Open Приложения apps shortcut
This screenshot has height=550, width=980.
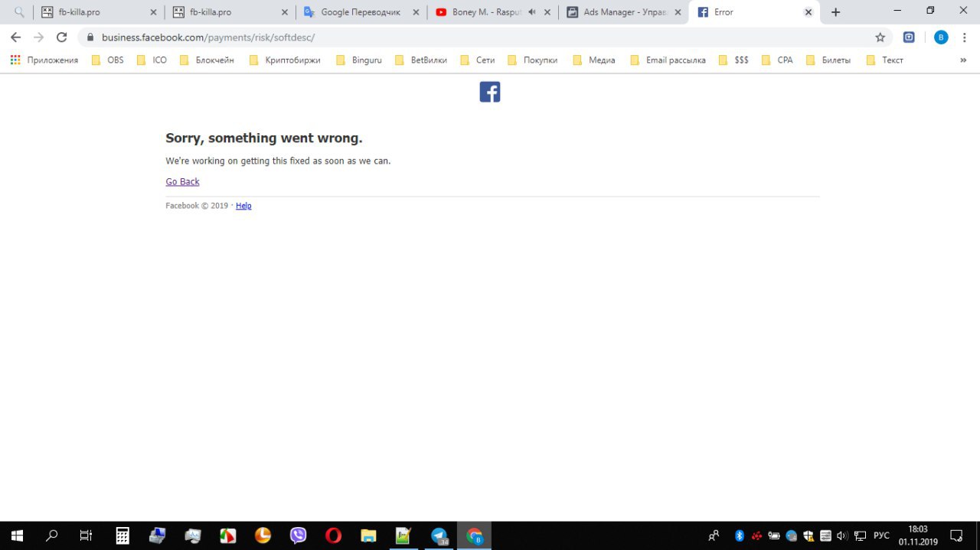click(44, 60)
